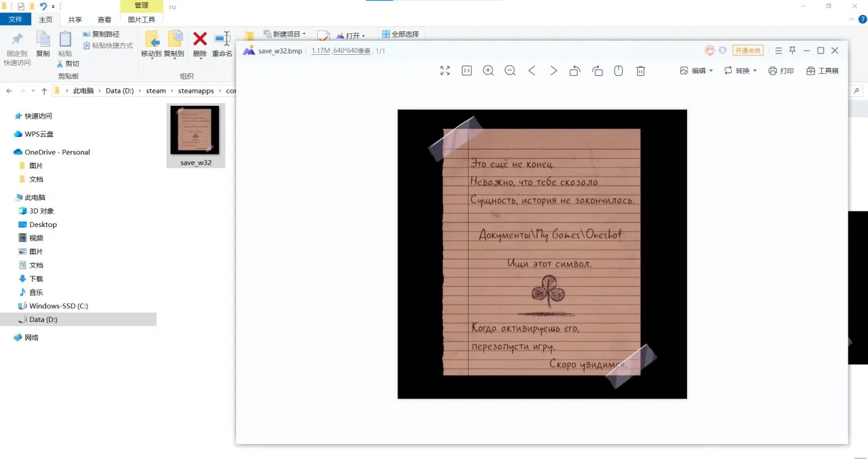The width and height of the screenshot is (868, 459).
Task: Click the properties checkmark icon in title bar
Action: [20, 6]
